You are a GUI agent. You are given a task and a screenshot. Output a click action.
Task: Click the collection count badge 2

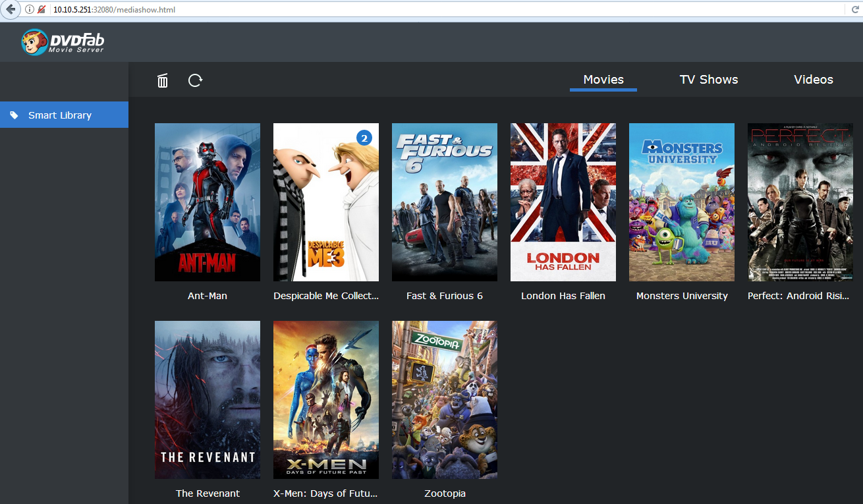(364, 137)
